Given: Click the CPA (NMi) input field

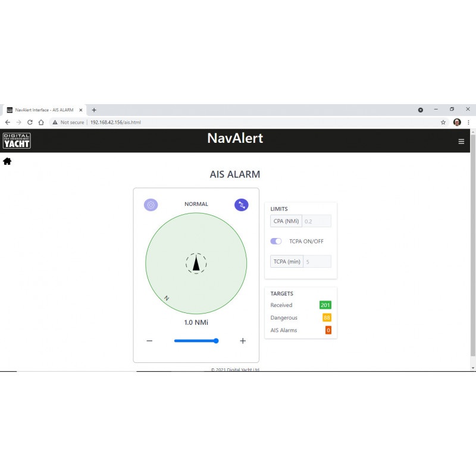Looking at the screenshot, I should (x=317, y=221).
